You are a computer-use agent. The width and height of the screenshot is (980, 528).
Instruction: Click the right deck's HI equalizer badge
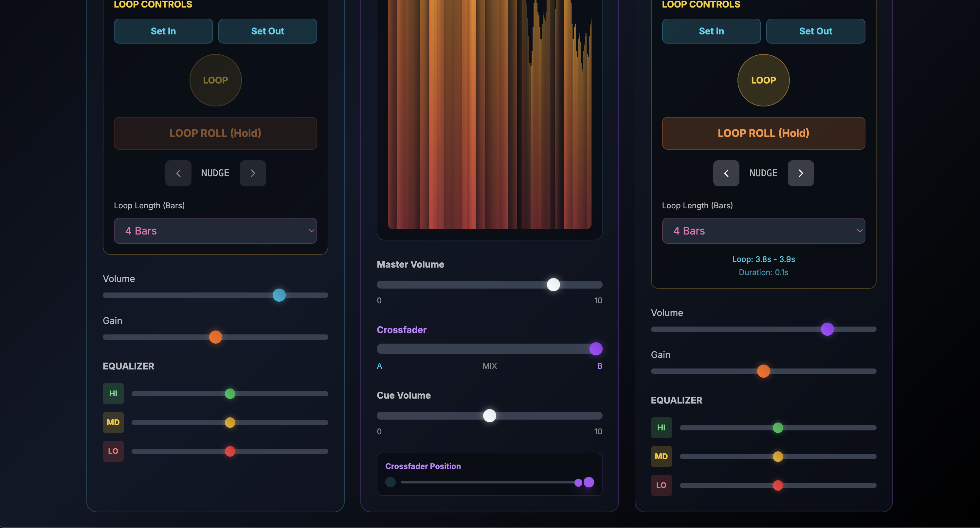tap(661, 427)
